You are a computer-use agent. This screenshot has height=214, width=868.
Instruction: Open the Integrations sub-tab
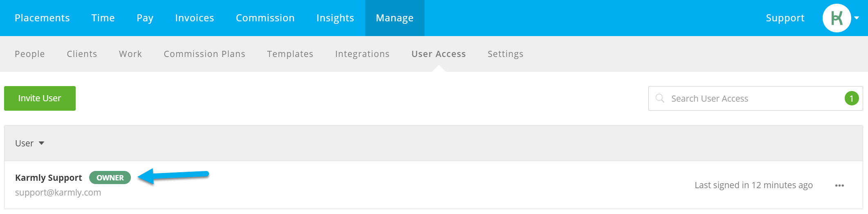click(x=362, y=54)
